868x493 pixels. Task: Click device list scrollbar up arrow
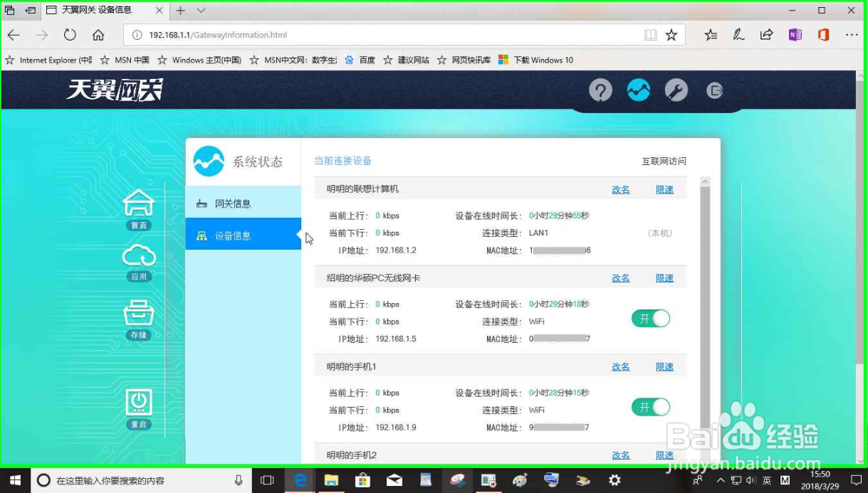coord(705,181)
